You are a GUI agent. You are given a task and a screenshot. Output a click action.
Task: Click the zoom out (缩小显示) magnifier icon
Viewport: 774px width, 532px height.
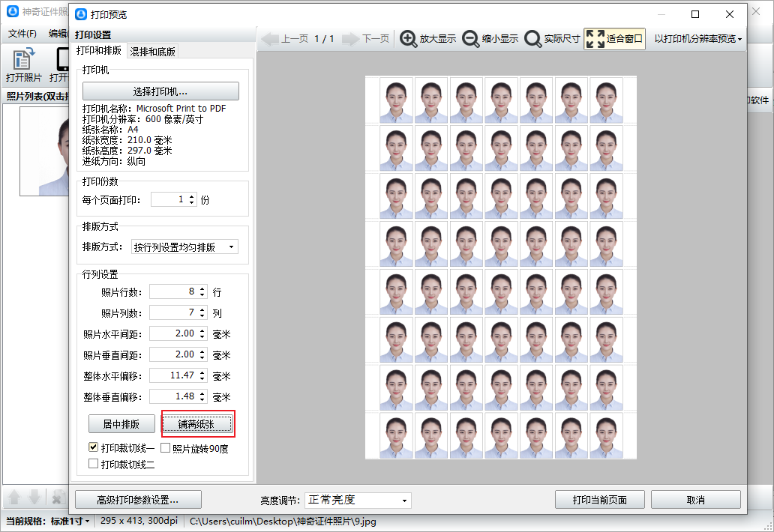[x=471, y=39]
